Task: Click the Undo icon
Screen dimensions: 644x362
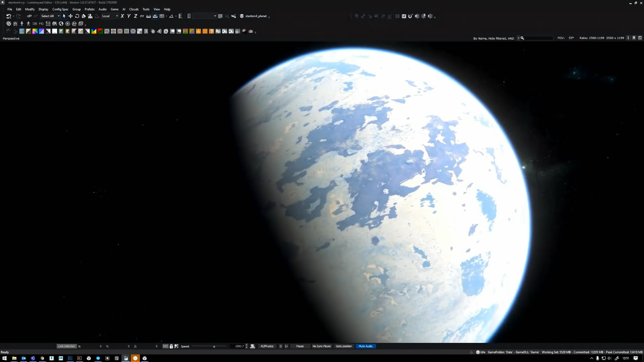Action: pyautogui.click(x=8, y=16)
